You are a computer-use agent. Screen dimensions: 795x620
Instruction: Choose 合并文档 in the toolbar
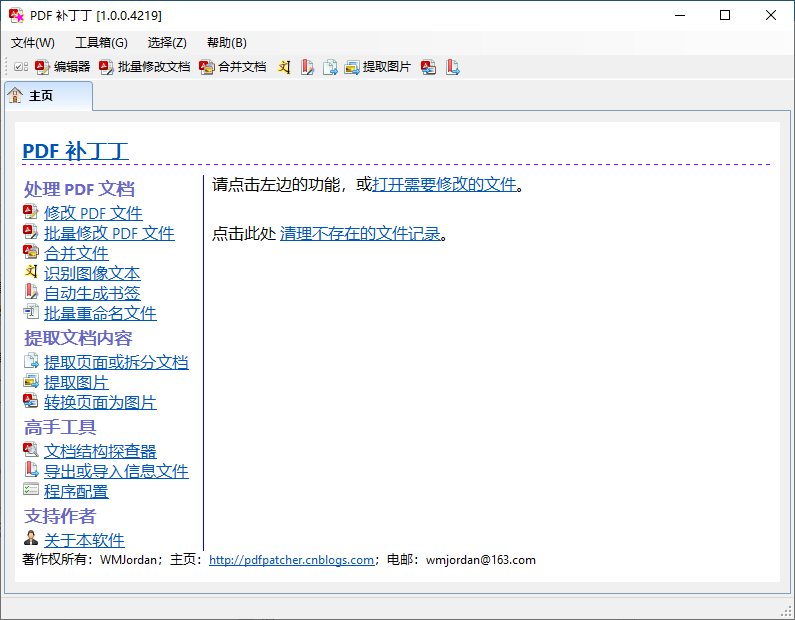tap(233, 67)
